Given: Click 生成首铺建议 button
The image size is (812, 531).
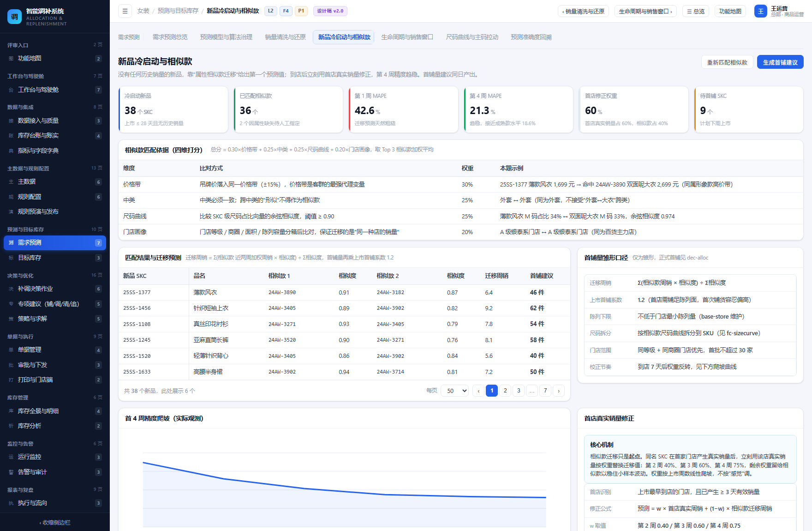Looking at the screenshot, I should click(780, 62).
